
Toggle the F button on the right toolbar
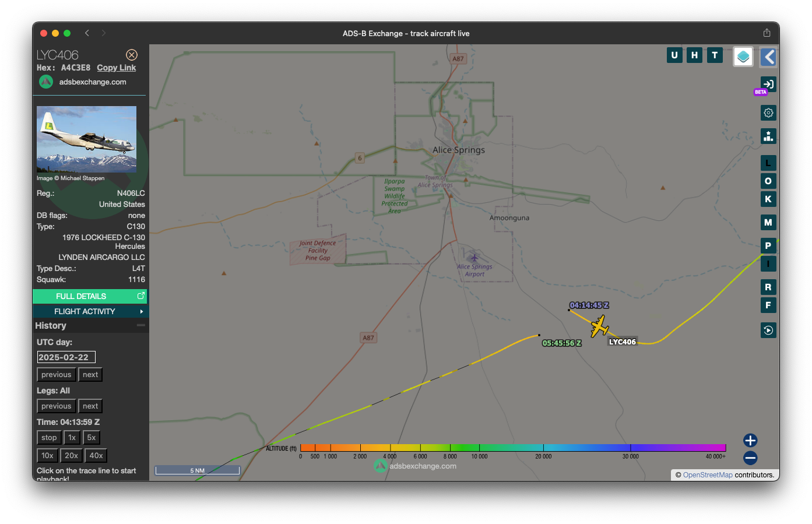[768, 305]
